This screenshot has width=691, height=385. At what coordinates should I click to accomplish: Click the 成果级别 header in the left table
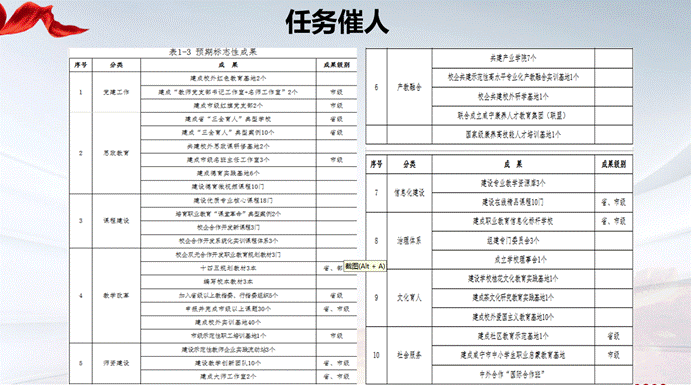pyautogui.click(x=336, y=65)
